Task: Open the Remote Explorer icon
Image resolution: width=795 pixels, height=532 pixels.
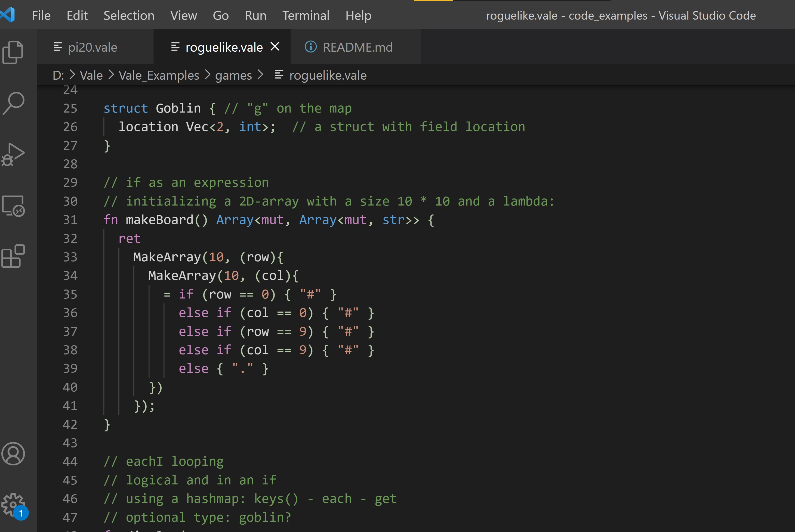Action: (13, 206)
